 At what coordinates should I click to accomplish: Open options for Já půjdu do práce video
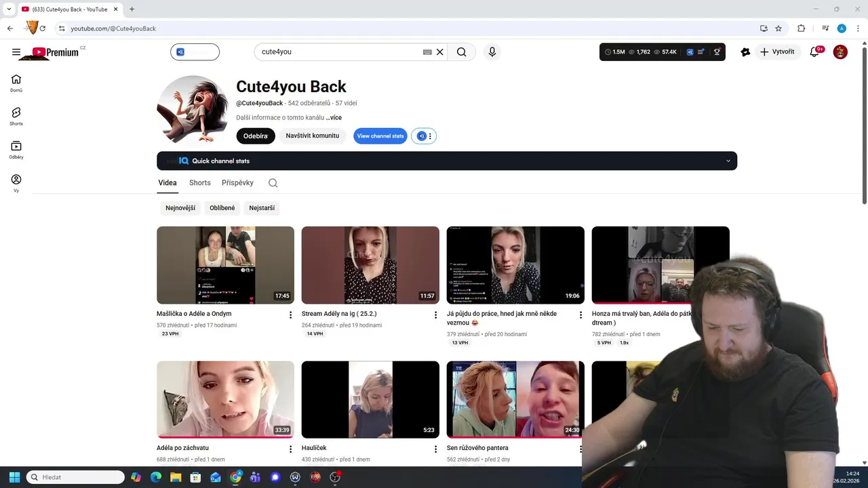click(580, 315)
